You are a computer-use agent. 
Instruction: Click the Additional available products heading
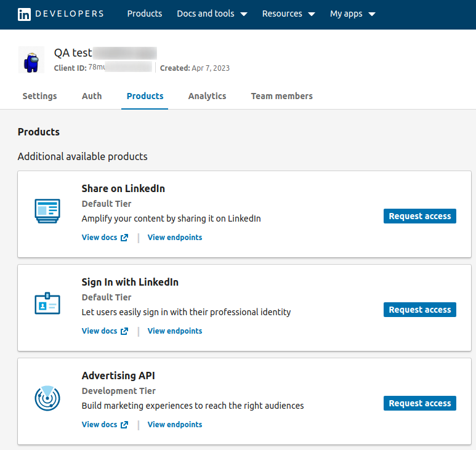83,156
